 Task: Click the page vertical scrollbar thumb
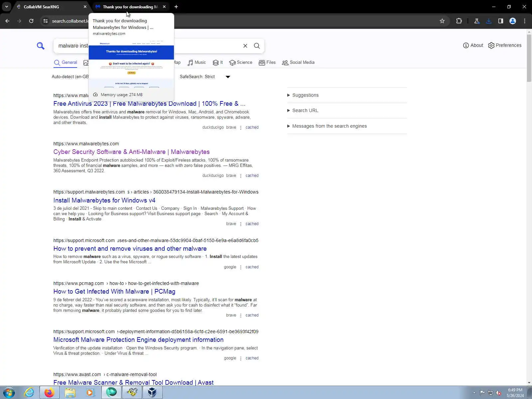[x=529, y=58]
